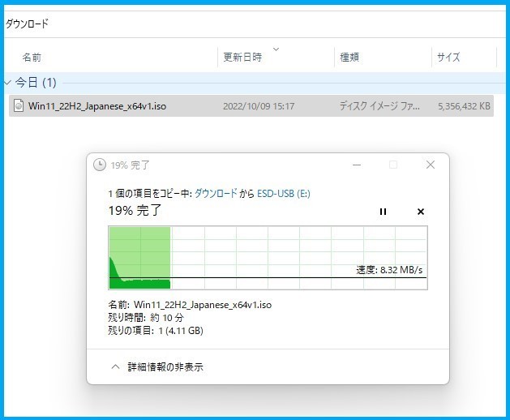Click the copy progress graph
The width and height of the screenshot is (510, 420).
268,258
